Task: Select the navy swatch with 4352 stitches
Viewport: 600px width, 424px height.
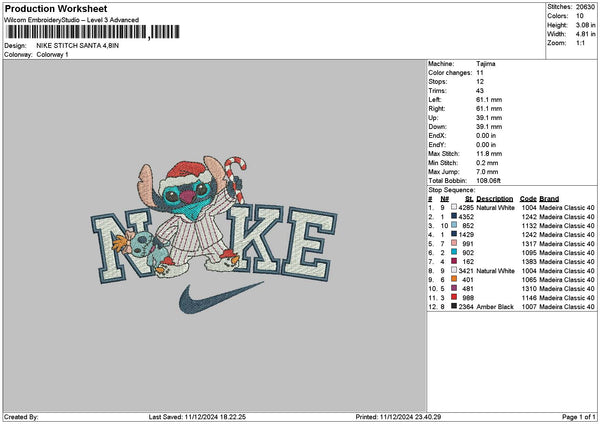Action: [x=454, y=217]
